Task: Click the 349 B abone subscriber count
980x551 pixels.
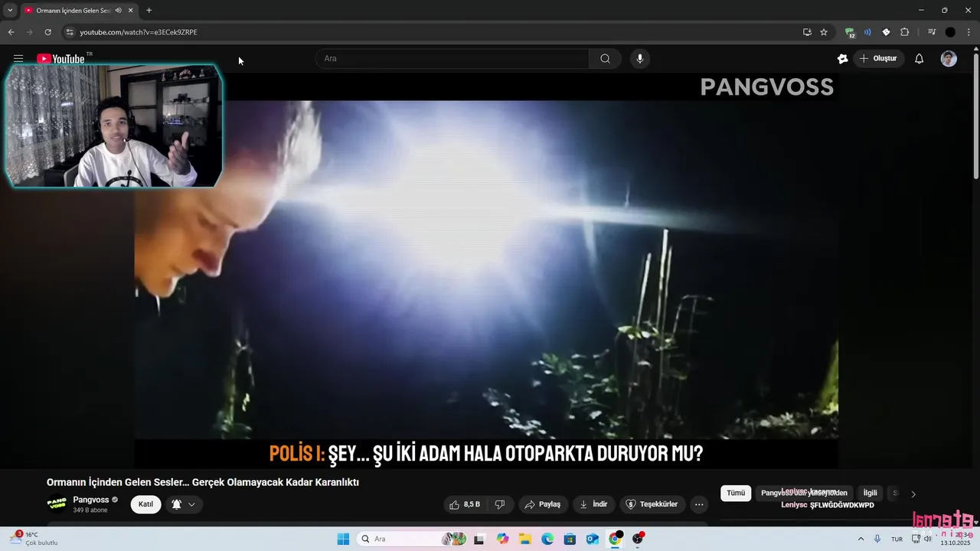Action: click(x=90, y=510)
